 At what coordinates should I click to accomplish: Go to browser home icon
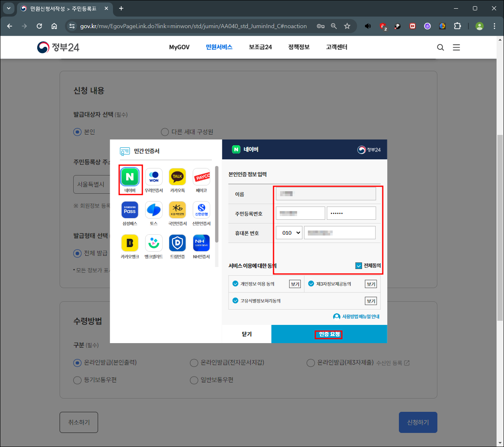pos(54,26)
